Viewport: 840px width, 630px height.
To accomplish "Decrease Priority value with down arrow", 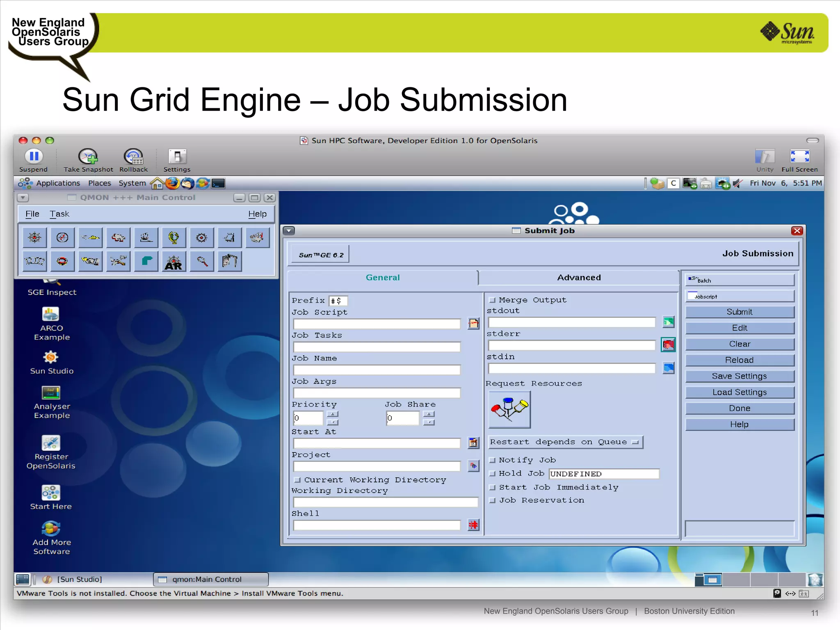I will click(333, 422).
